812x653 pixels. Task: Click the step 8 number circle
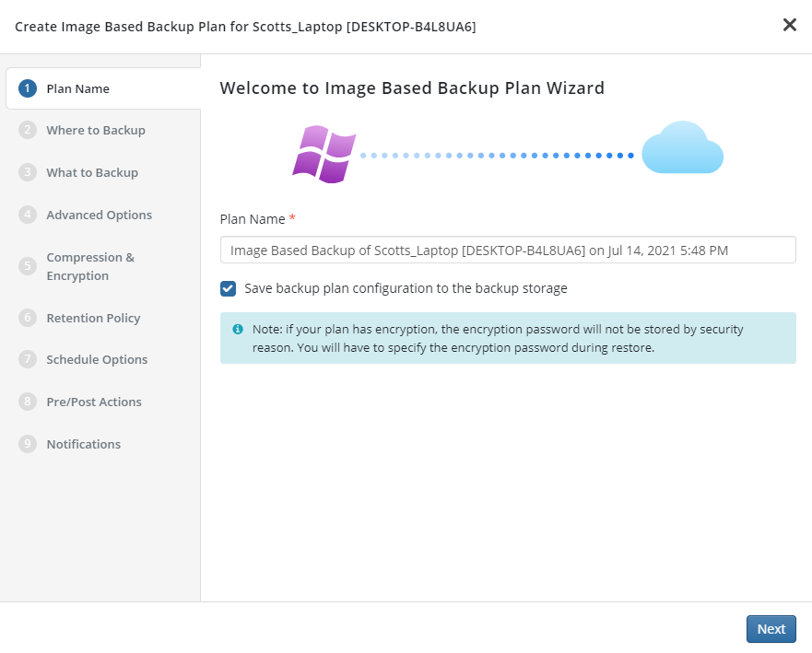coord(28,402)
